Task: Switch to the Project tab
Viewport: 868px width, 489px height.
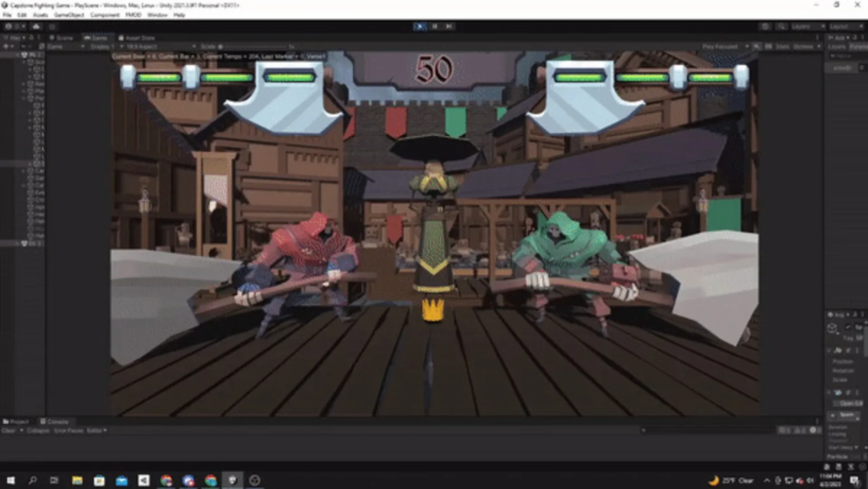Action: tap(16, 422)
